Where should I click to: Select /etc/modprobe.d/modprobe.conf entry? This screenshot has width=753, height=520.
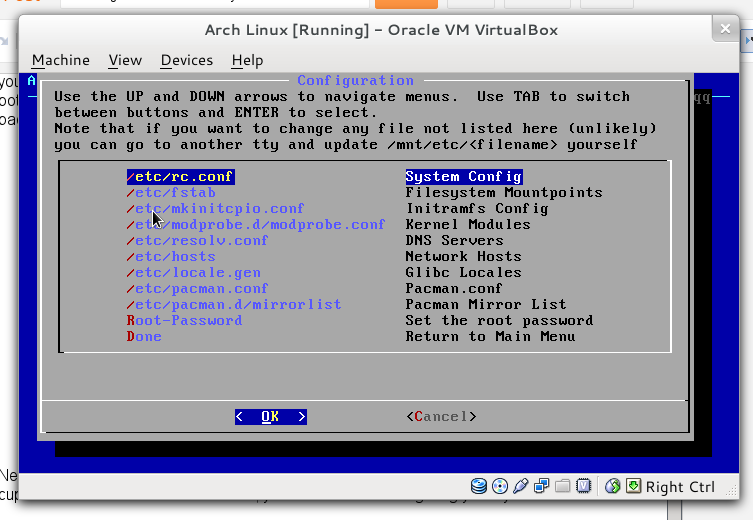(x=255, y=224)
